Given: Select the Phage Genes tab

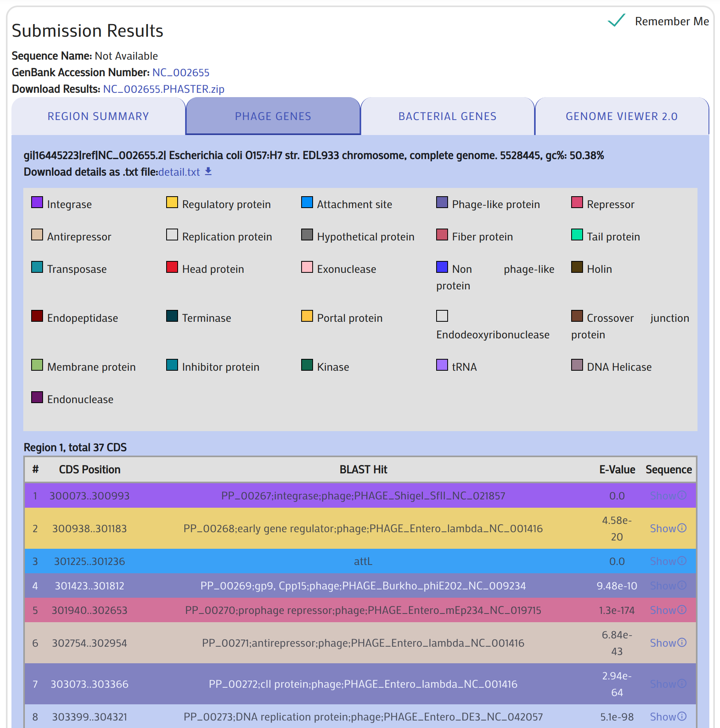Looking at the screenshot, I should [x=273, y=116].
